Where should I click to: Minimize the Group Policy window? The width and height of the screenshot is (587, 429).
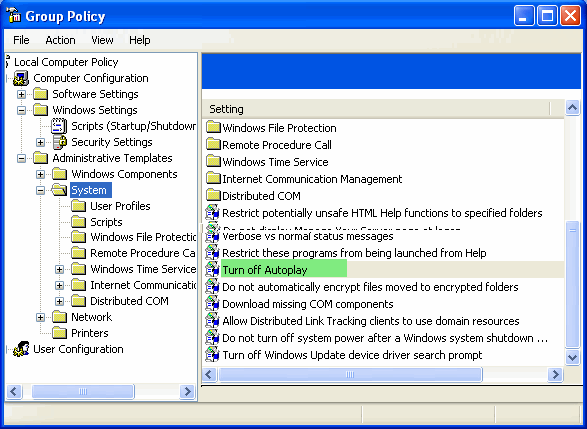pyautogui.click(x=524, y=16)
